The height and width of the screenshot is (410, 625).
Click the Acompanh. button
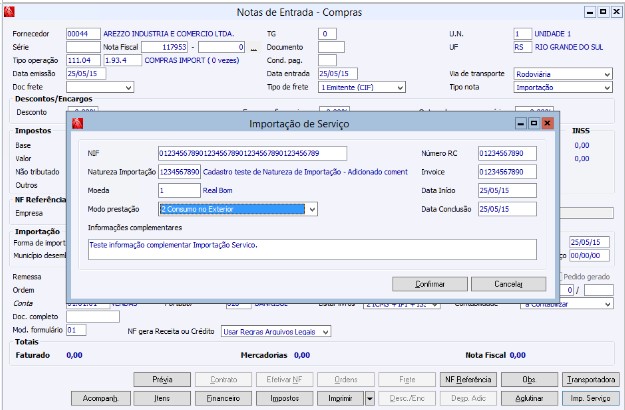click(100, 398)
